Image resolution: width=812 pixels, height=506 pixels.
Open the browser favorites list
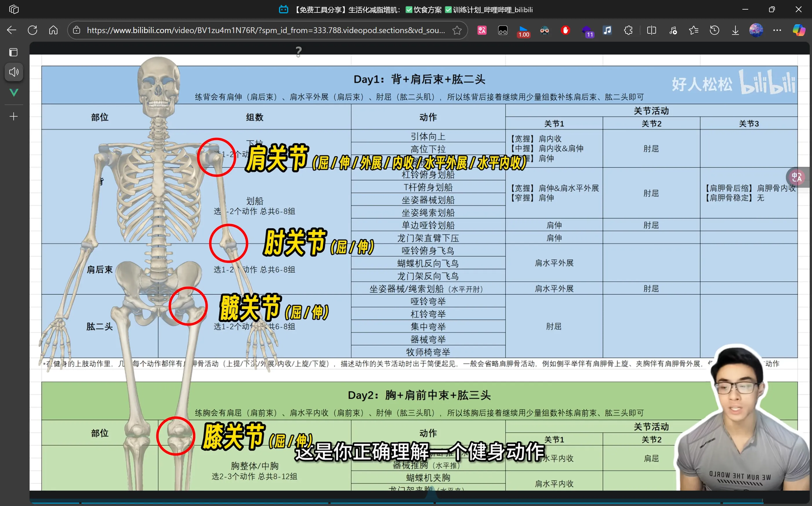click(x=694, y=30)
